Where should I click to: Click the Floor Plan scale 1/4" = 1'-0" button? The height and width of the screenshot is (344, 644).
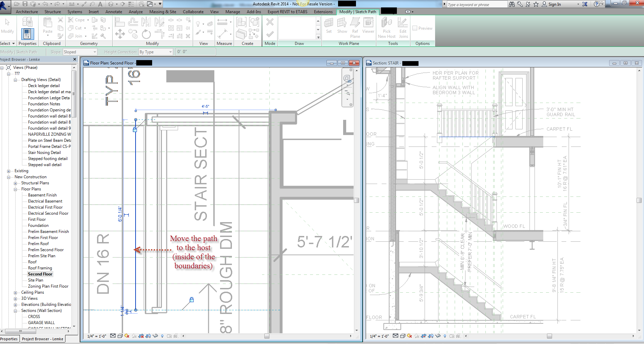97,336
